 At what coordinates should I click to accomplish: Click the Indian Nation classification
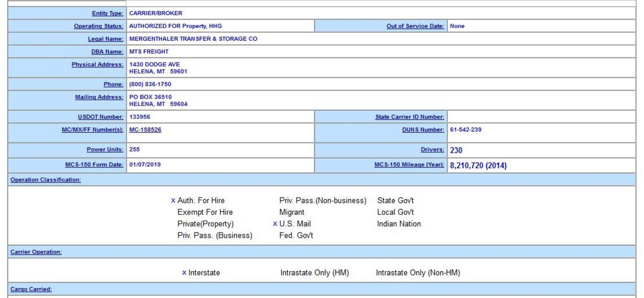[399, 224]
